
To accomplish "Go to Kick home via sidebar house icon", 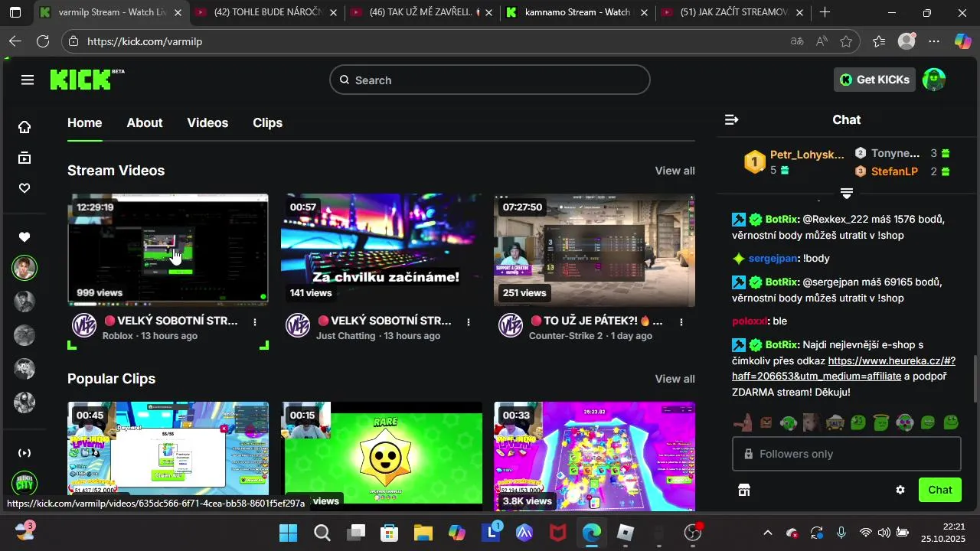I will pos(24,127).
